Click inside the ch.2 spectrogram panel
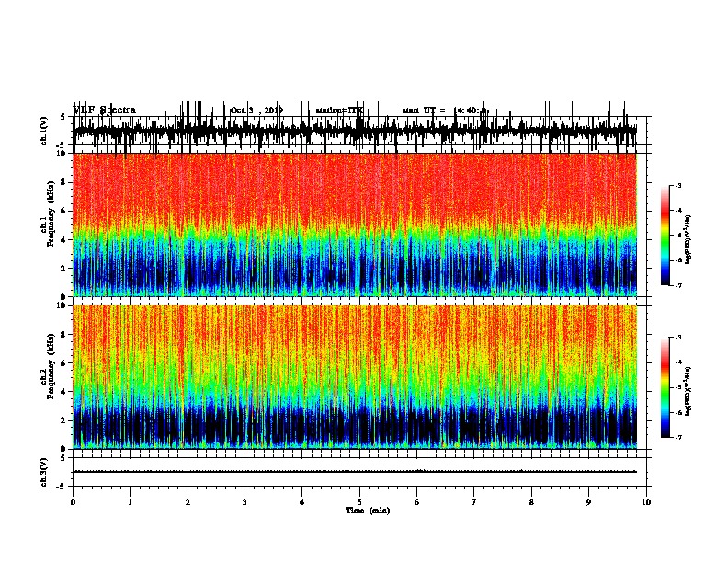 354,377
